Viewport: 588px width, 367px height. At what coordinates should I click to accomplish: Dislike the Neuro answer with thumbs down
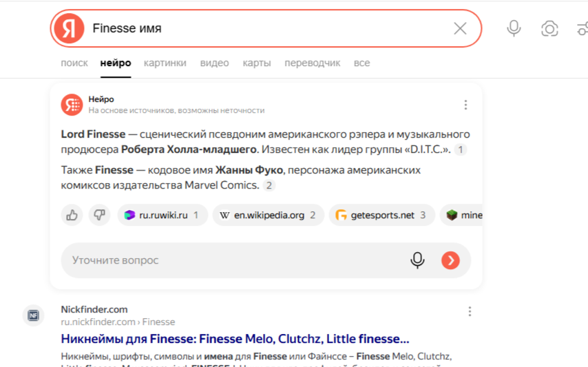99,215
